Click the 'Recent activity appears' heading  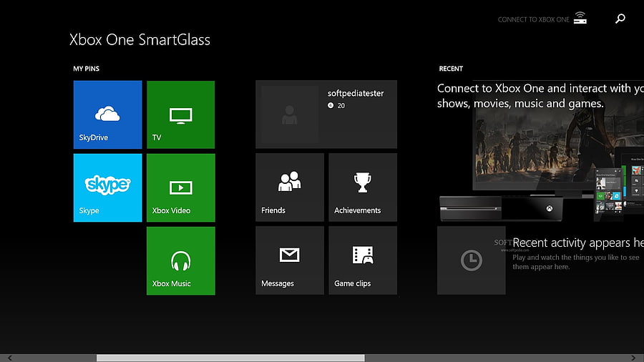578,243
